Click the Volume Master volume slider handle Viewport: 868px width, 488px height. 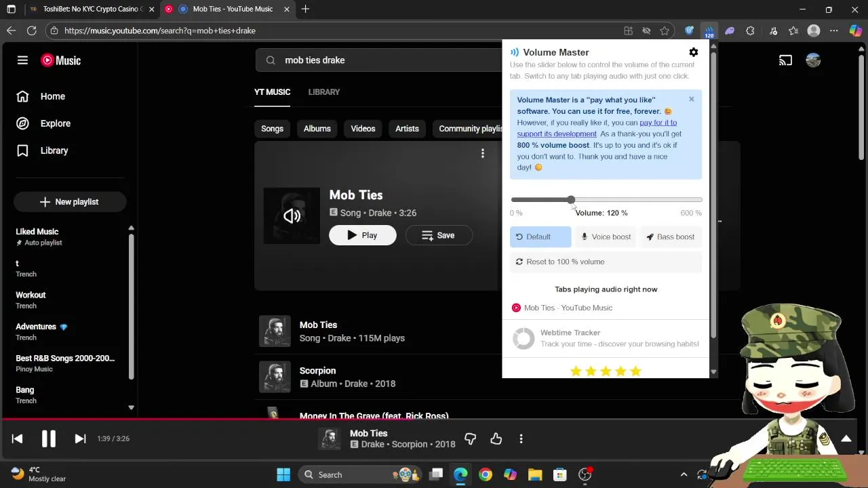point(571,200)
